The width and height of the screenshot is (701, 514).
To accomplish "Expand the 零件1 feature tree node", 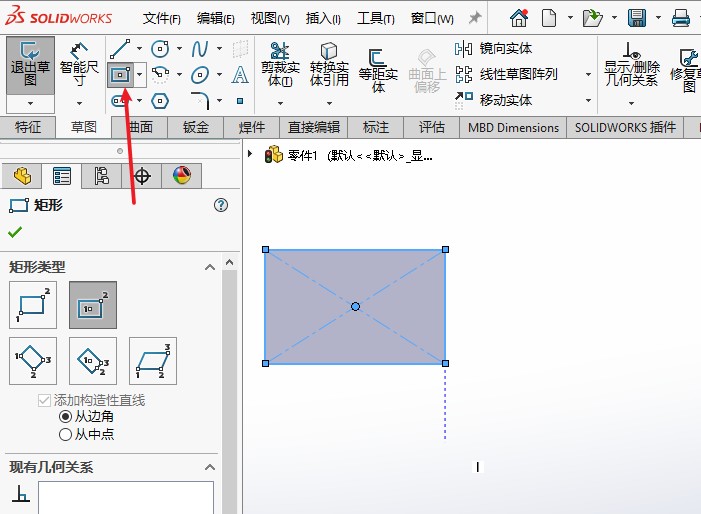I will [250, 155].
